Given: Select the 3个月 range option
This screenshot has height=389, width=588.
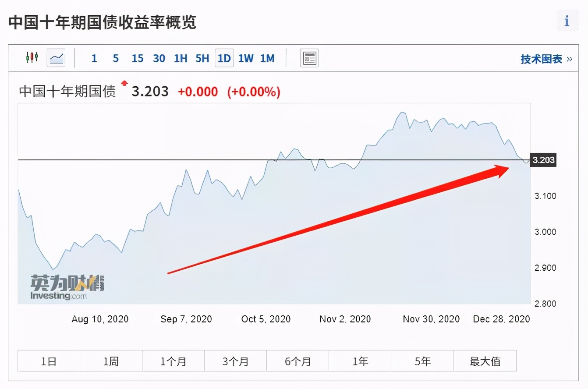Looking at the screenshot, I should pos(235,361).
